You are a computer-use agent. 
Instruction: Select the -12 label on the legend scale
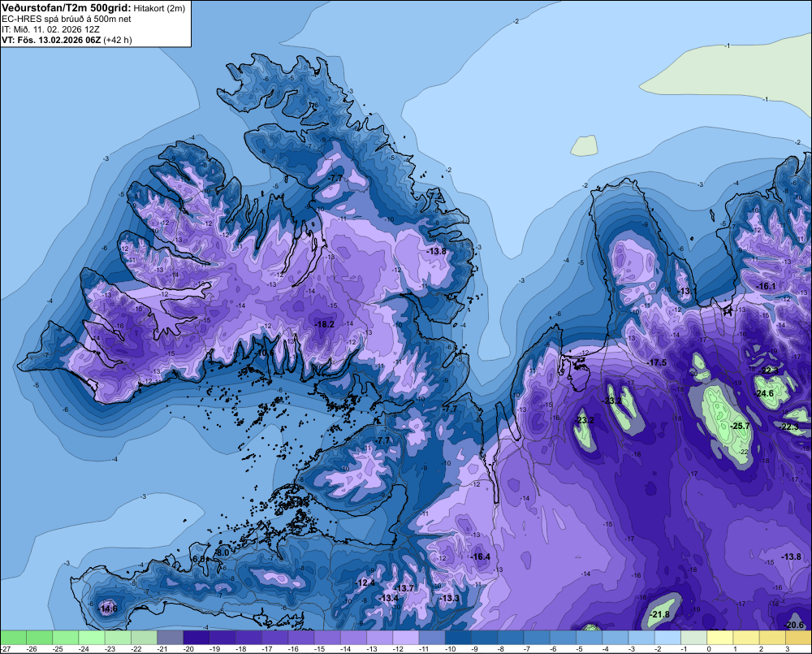398,649
